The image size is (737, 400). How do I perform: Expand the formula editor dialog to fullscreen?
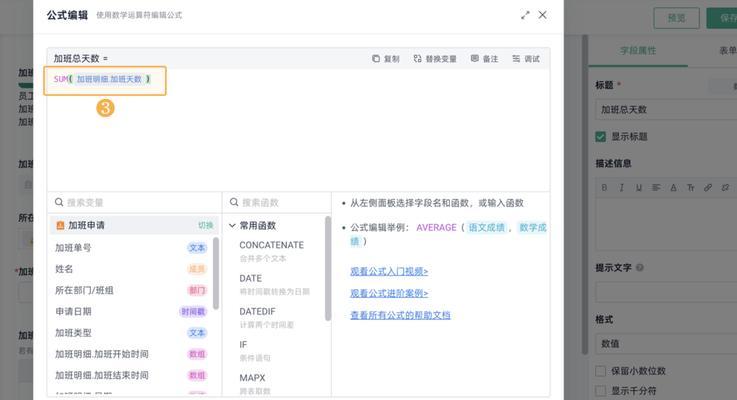coord(525,15)
